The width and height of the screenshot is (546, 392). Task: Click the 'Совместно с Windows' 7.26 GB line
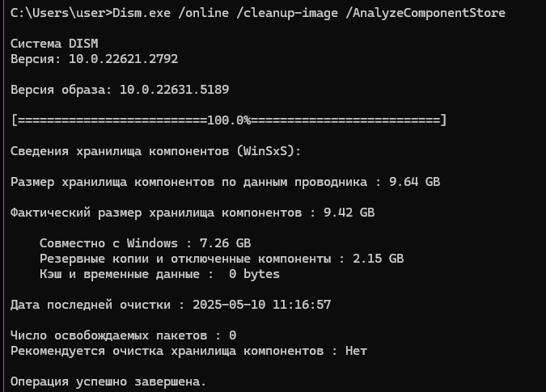(x=146, y=242)
